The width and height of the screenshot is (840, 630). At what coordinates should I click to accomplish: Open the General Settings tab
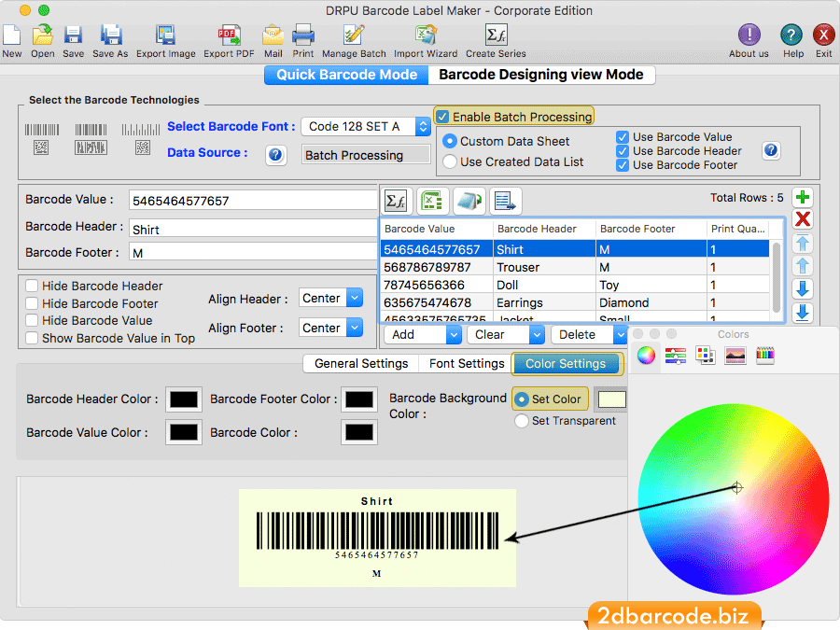[x=361, y=363]
